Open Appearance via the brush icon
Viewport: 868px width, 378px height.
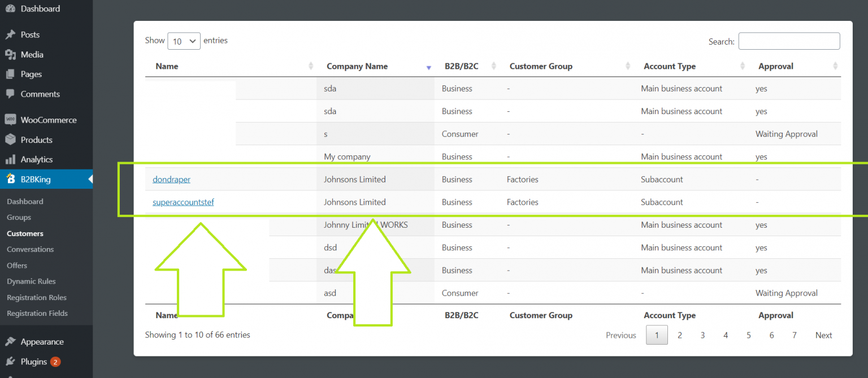11,341
